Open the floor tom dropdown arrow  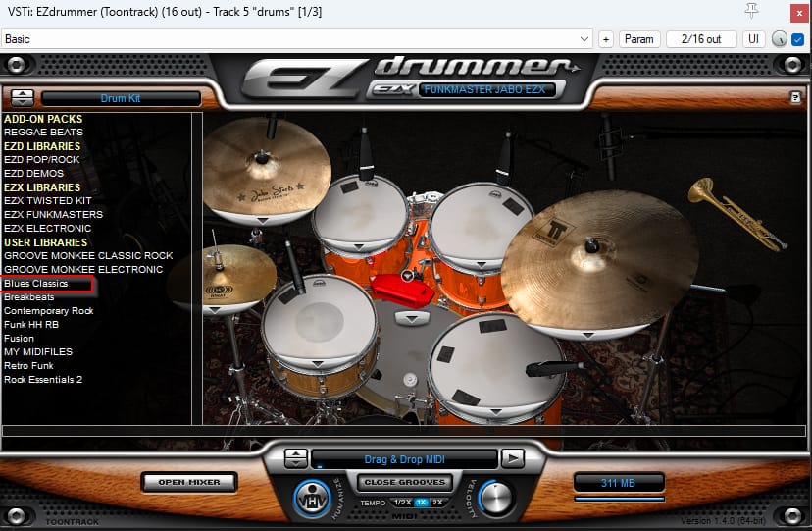point(495,412)
